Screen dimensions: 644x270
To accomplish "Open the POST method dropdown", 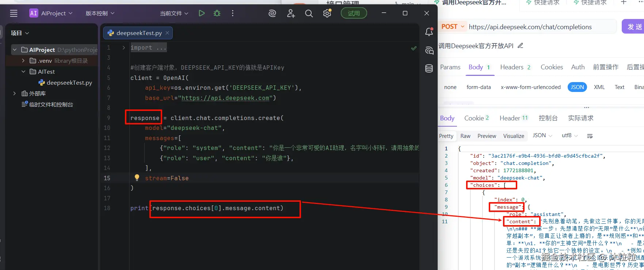I will 453,27.
